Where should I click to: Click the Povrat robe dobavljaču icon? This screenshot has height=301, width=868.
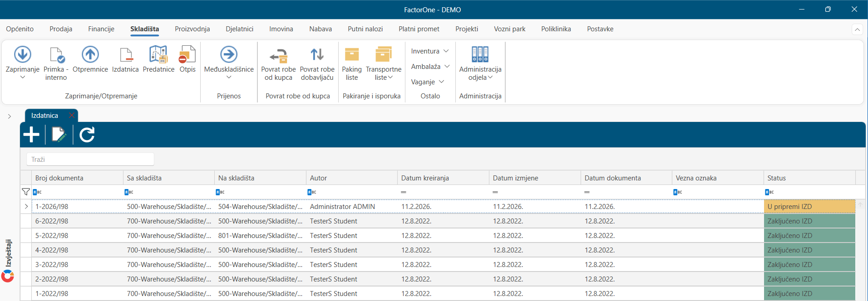click(317, 54)
